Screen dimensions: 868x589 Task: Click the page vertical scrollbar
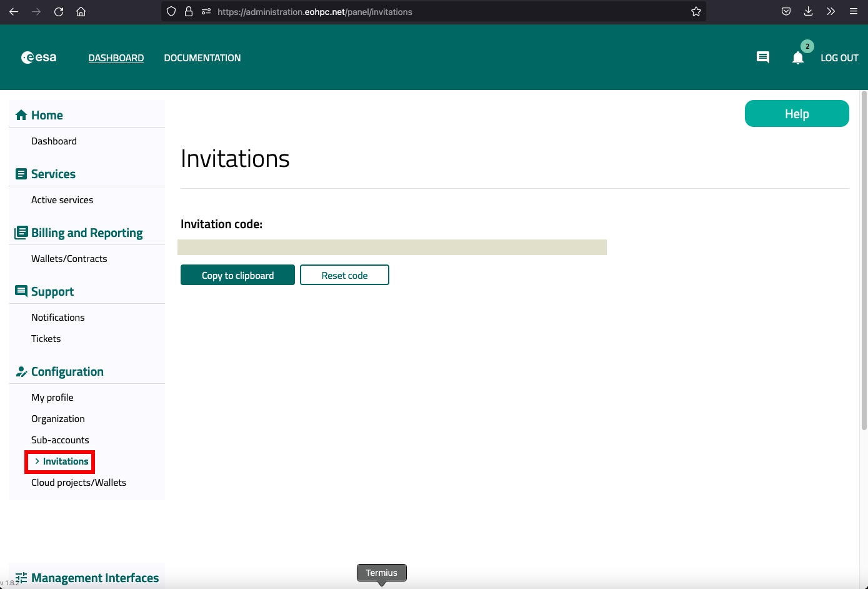coord(864,260)
